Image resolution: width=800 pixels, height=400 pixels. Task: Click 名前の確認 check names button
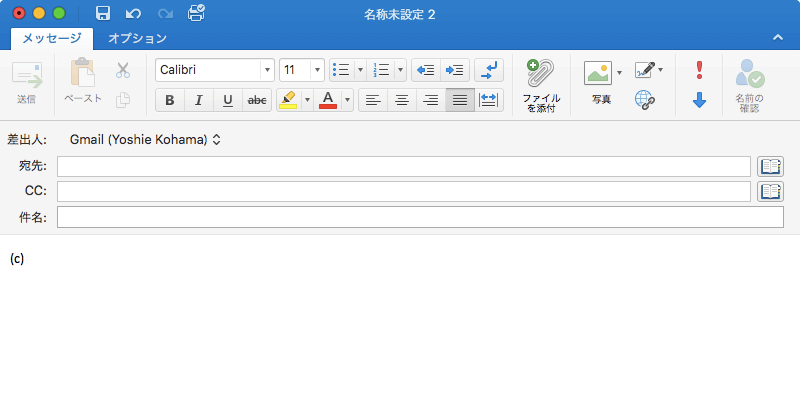click(750, 85)
